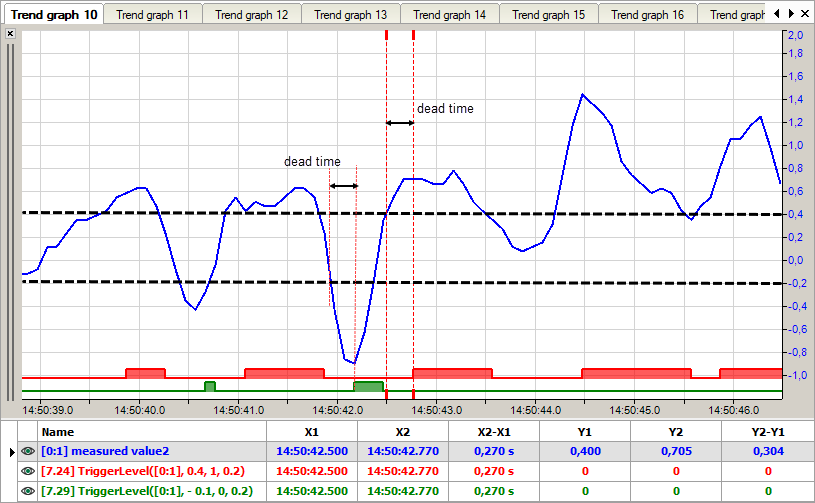Select the Trend graph 15 tab

(548, 15)
